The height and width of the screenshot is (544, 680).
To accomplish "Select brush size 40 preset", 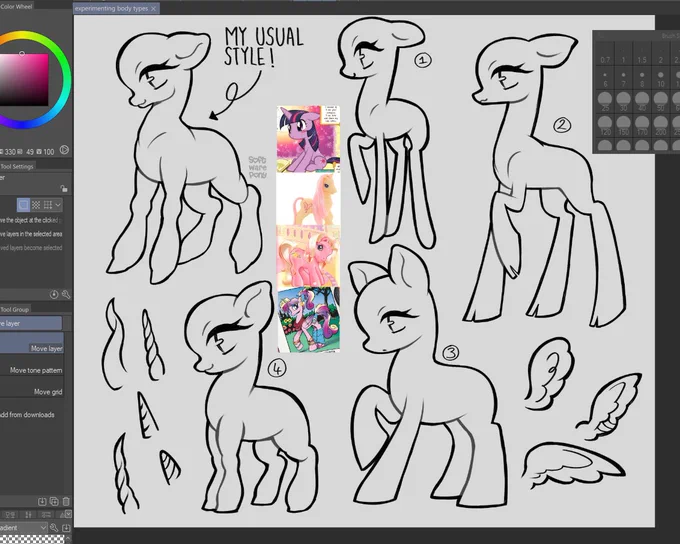I will pyautogui.click(x=642, y=102).
